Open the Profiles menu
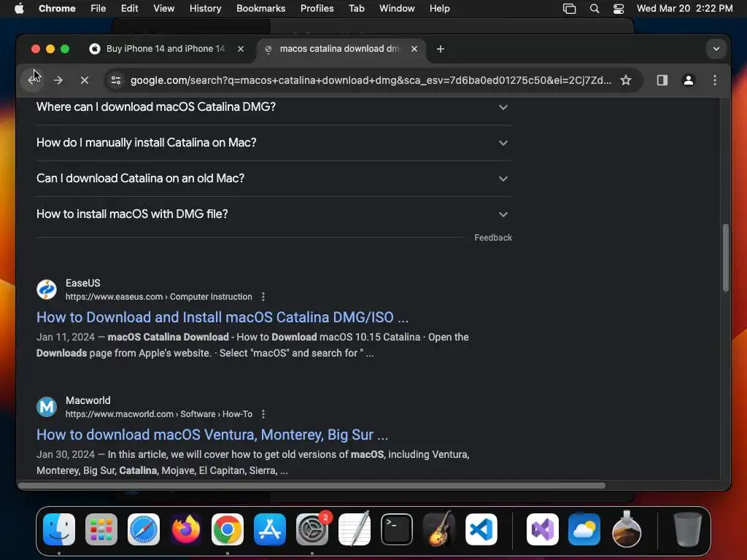Screen dimensions: 747x560 [x=317, y=9]
